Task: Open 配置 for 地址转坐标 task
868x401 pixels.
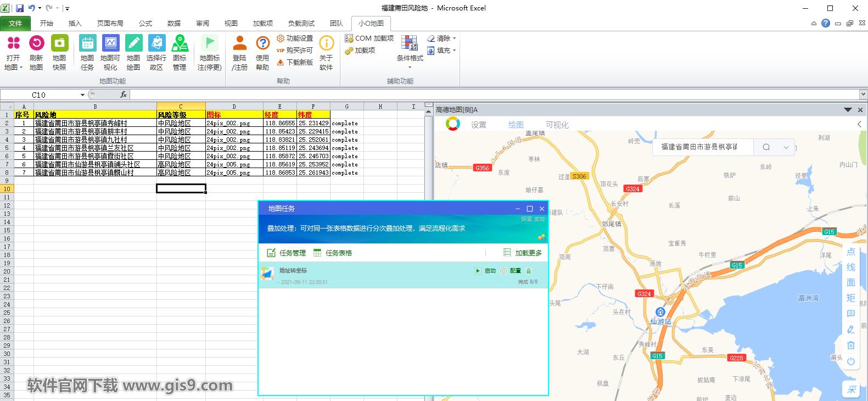Action: 511,271
